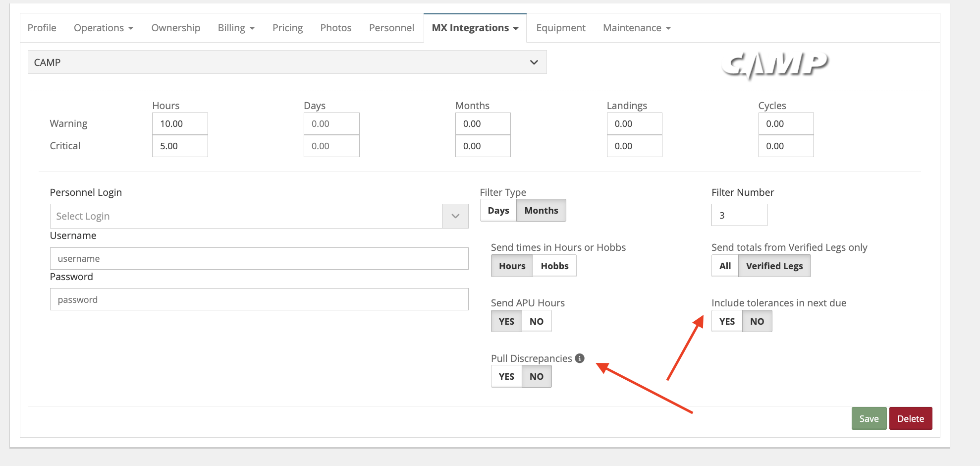Expand the Maintenance tab menu
This screenshot has width=980, height=466.
(x=637, y=28)
